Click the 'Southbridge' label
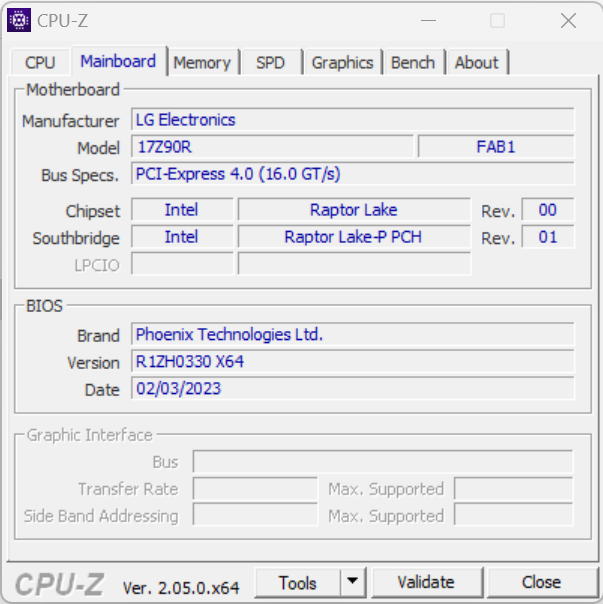 click(x=76, y=238)
